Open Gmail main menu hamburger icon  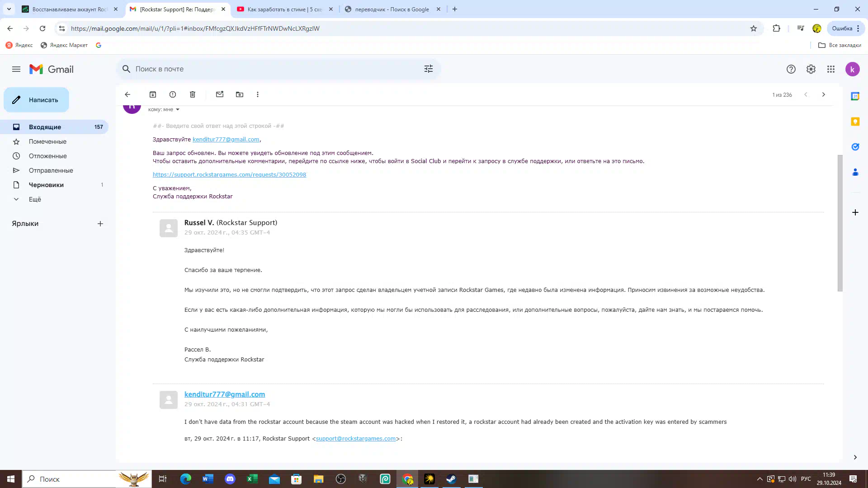coord(16,69)
